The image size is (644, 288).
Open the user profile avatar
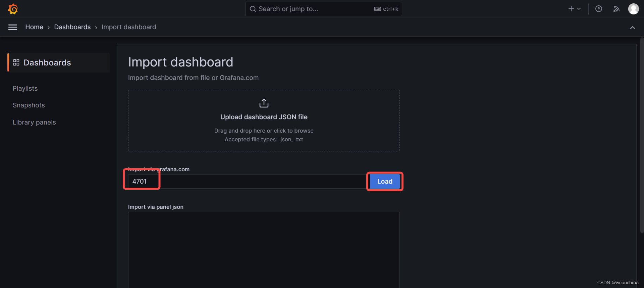[x=634, y=9]
